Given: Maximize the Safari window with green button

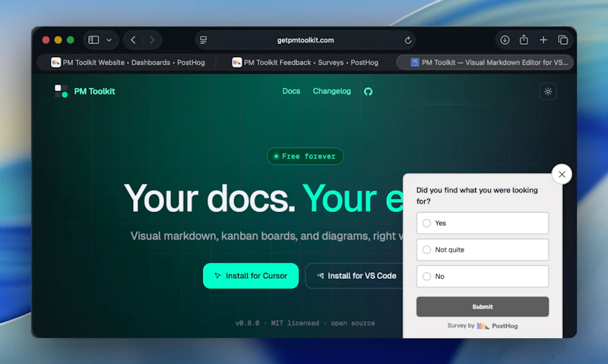Looking at the screenshot, I should pyautogui.click(x=70, y=40).
